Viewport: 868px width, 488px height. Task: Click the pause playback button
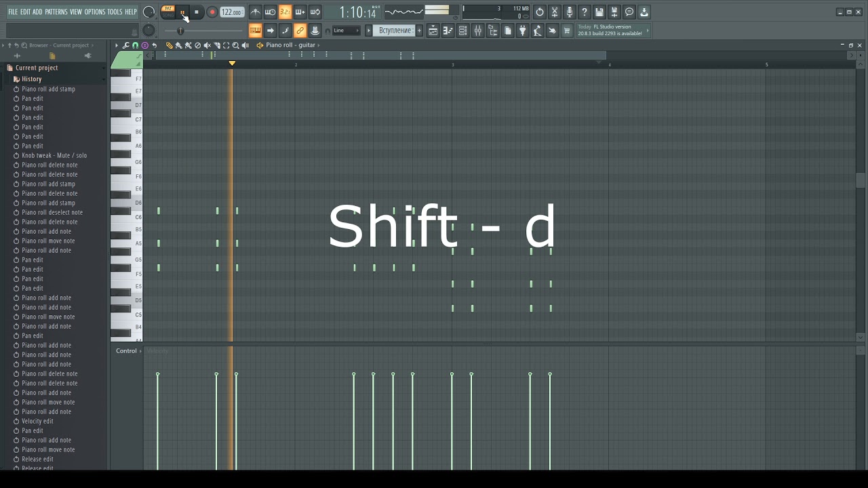(182, 12)
